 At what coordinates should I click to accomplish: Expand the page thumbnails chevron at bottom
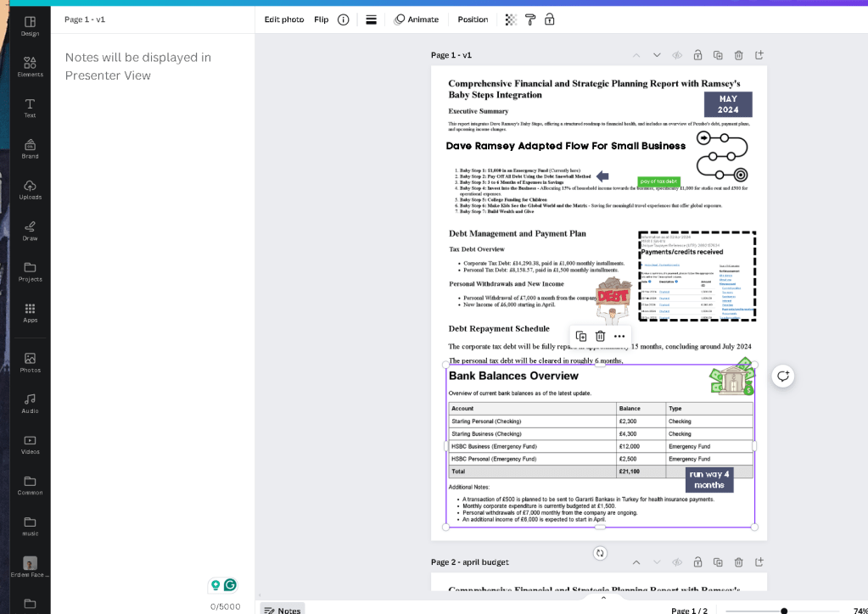[603, 598]
